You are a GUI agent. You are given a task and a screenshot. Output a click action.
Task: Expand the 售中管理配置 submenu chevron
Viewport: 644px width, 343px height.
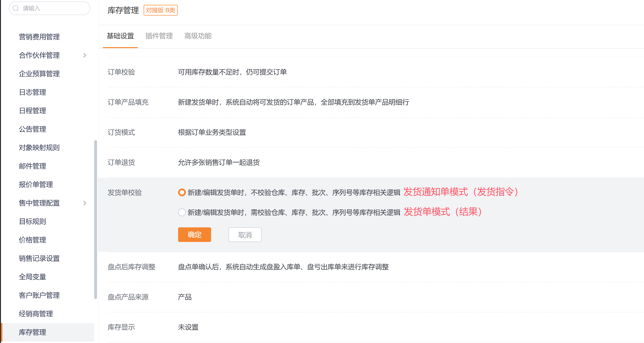click(85, 203)
